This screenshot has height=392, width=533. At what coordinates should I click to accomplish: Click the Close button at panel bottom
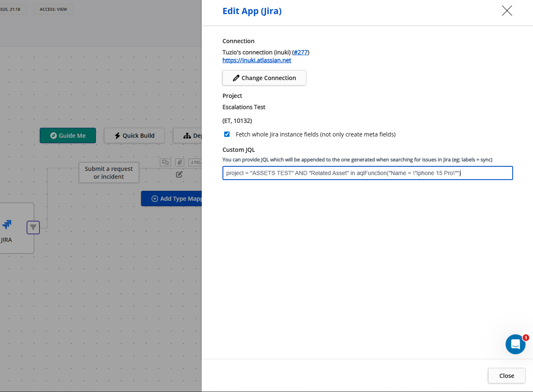tap(507, 376)
